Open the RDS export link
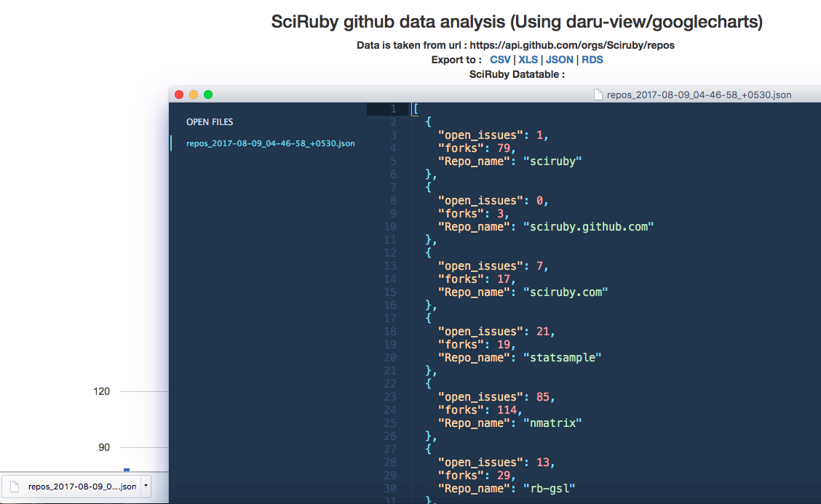 point(592,60)
